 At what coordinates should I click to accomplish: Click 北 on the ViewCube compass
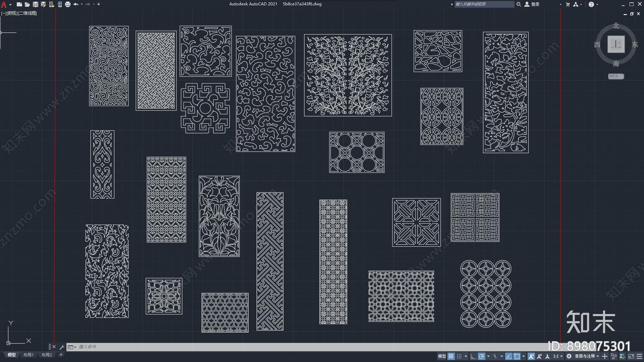coord(616,26)
